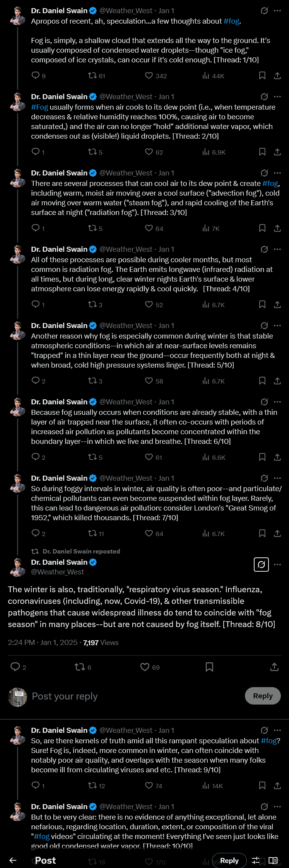The width and height of the screenshot is (289, 868).
Task: Open reader mode icon in bottom bar
Action: click(x=273, y=860)
